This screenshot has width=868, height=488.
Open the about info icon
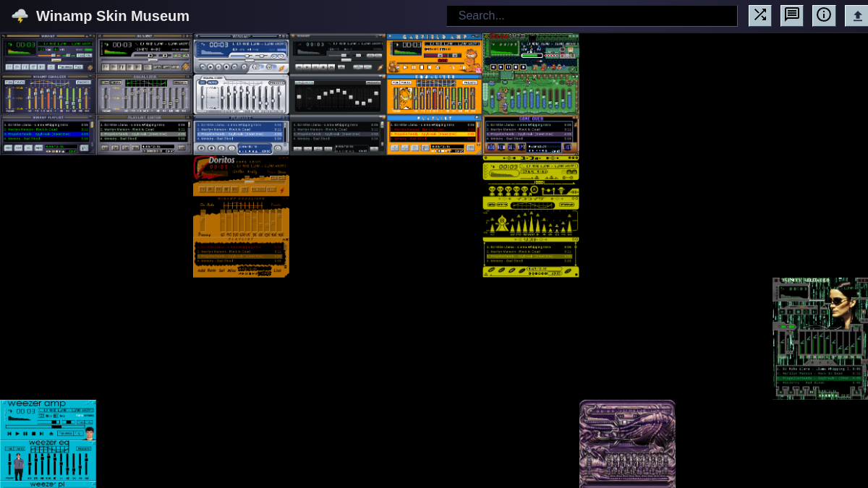point(824,15)
